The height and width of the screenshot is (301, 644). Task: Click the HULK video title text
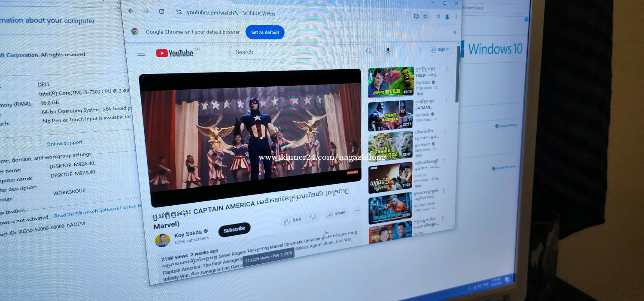point(426,72)
